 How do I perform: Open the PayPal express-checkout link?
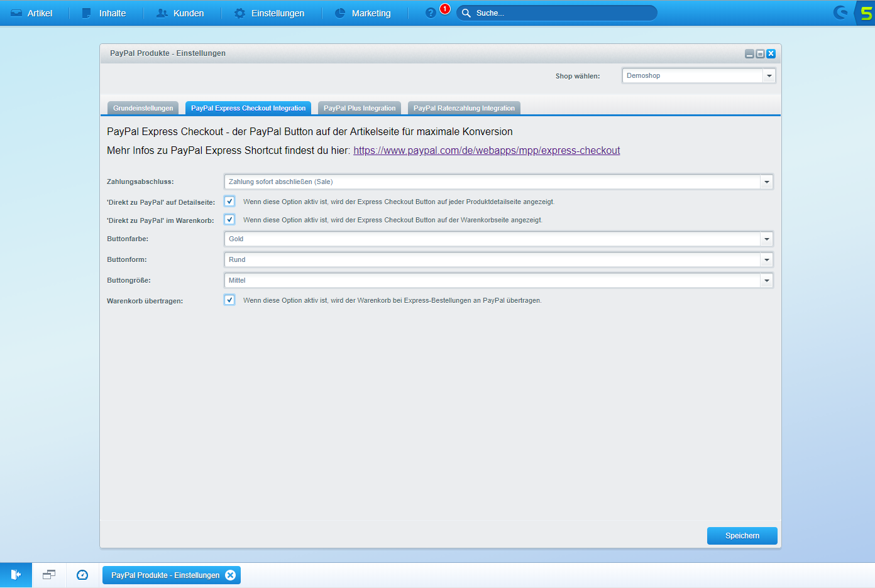[487, 151]
